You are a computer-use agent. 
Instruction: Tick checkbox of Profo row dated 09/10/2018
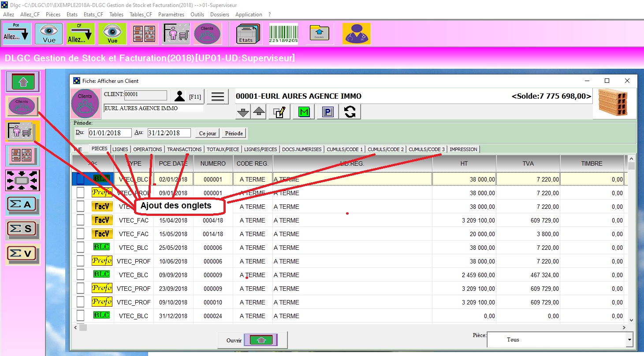[80, 302]
